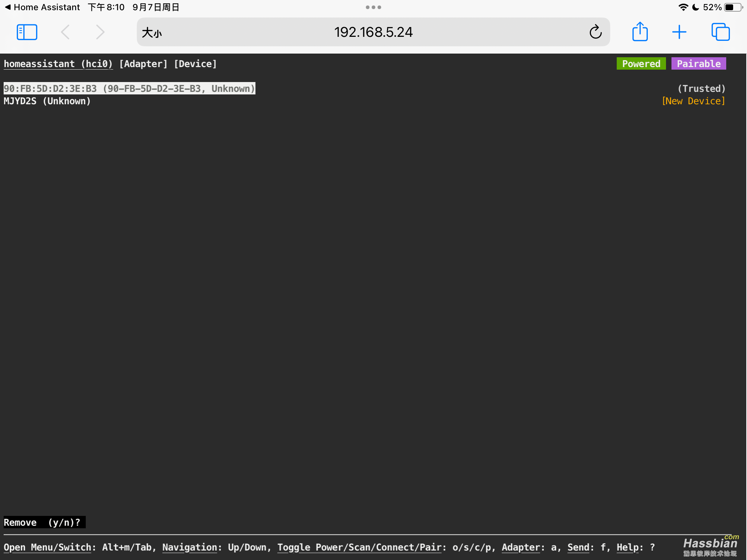Toggle the Powered status badge
Viewport: 747px width, 560px height.
pyautogui.click(x=641, y=64)
